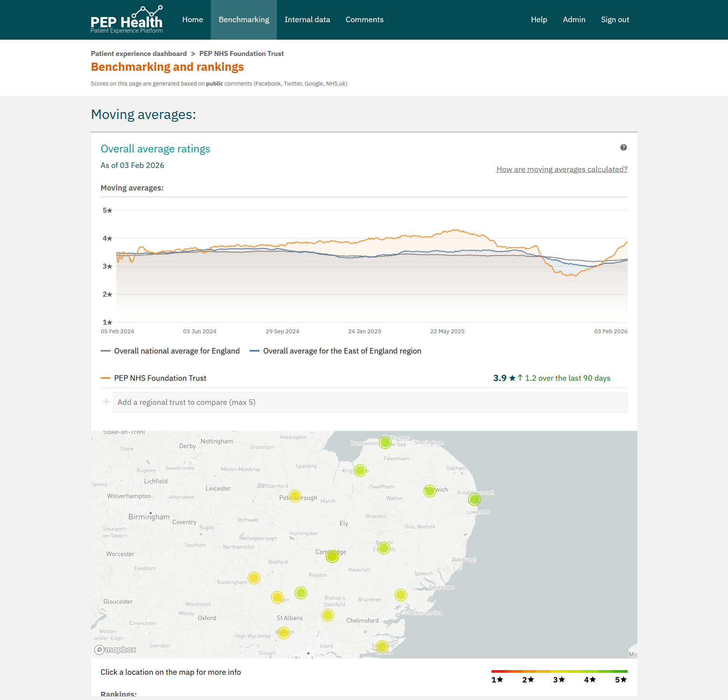This screenshot has width=728, height=700.
Task: Click the As of 03 Feb 2026 text
Action: coord(133,165)
